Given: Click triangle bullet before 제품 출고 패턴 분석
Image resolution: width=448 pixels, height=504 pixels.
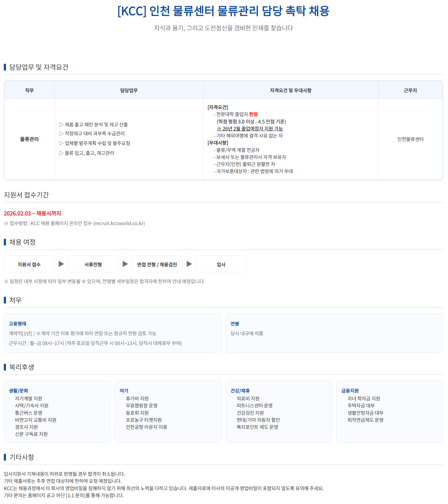Looking at the screenshot, I should [x=61, y=125].
